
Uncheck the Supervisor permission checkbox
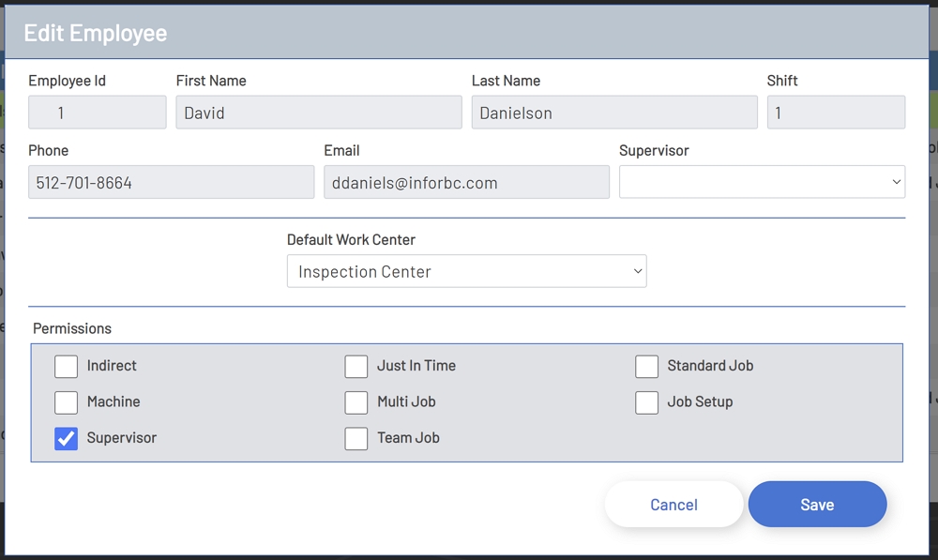(66, 438)
